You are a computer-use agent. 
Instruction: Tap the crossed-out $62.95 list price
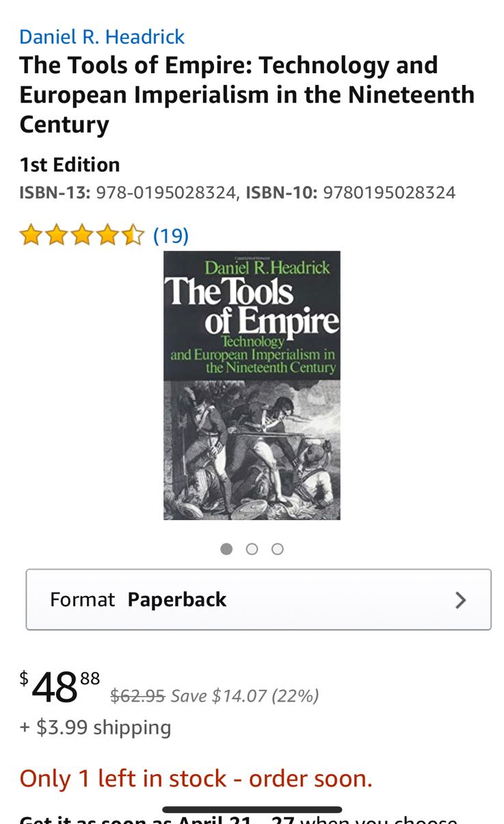click(137, 696)
